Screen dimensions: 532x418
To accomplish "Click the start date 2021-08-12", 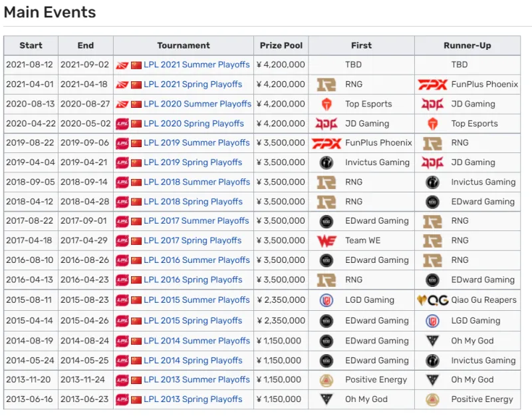I will [x=29, y=65].
